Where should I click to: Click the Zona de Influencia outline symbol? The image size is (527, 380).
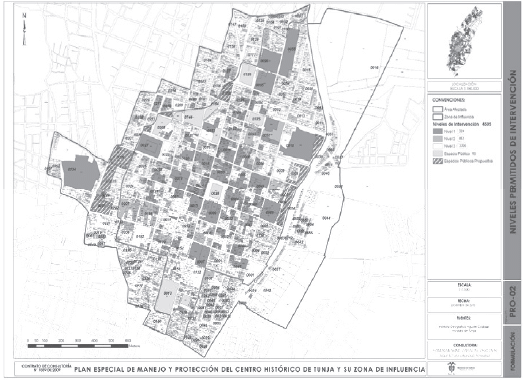click(x=437, y=117)
